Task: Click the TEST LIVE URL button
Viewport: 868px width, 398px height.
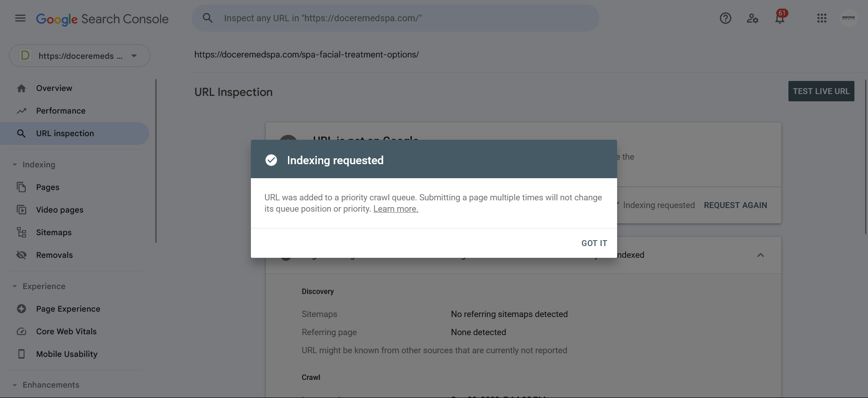Action: [821, 91]
